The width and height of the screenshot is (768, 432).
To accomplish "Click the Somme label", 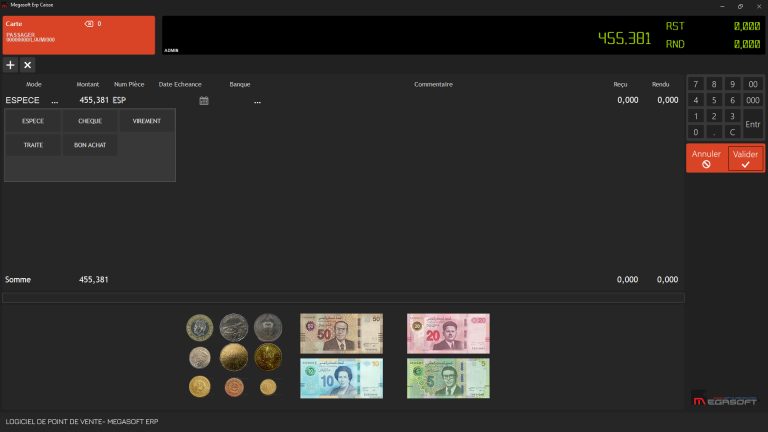I will pyautogui.click(x=18, y=280).
